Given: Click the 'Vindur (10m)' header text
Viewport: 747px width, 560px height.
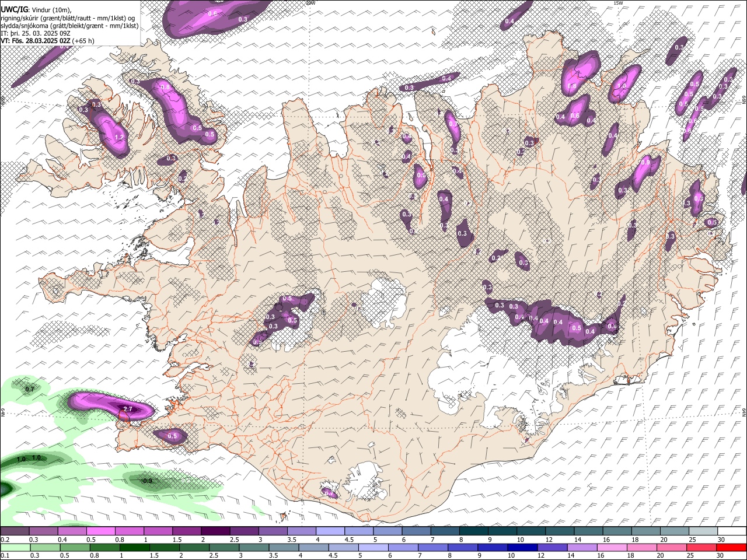Looking at the screenshot, I should [50, 9].
